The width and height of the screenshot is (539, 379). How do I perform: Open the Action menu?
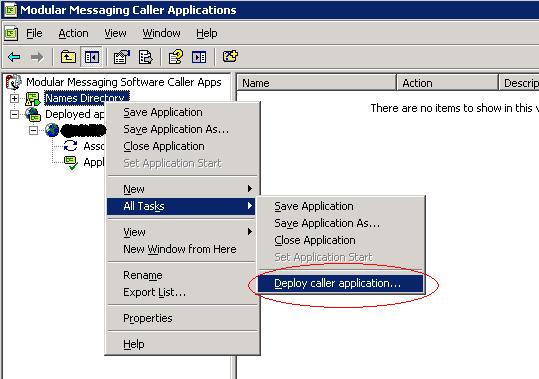73,33
